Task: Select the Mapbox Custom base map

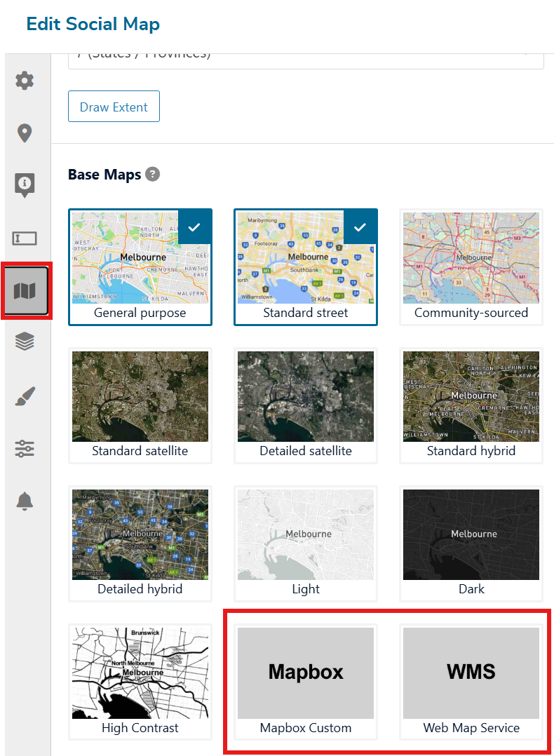Action: click(306, 682)
